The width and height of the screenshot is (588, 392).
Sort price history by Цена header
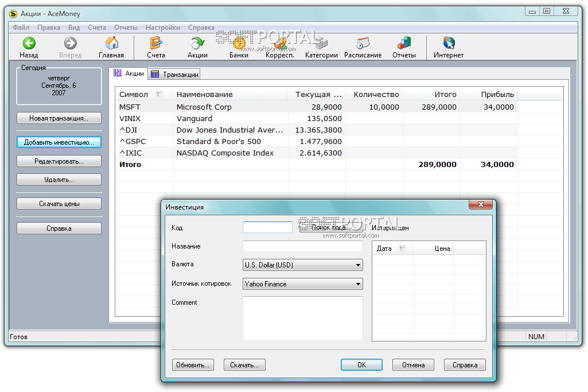(x=433, y=249)
